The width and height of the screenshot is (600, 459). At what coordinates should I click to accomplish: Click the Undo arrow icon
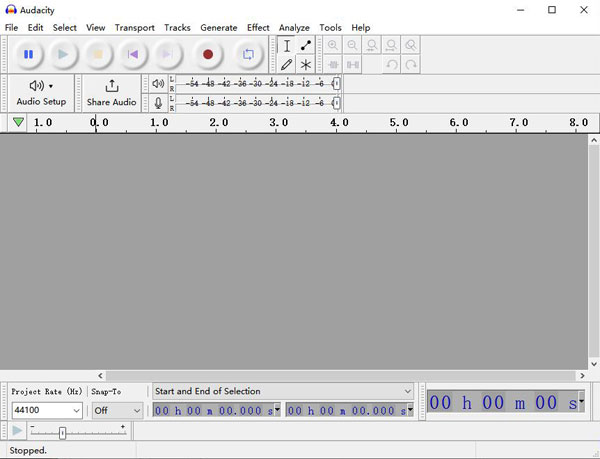(391, 64)
